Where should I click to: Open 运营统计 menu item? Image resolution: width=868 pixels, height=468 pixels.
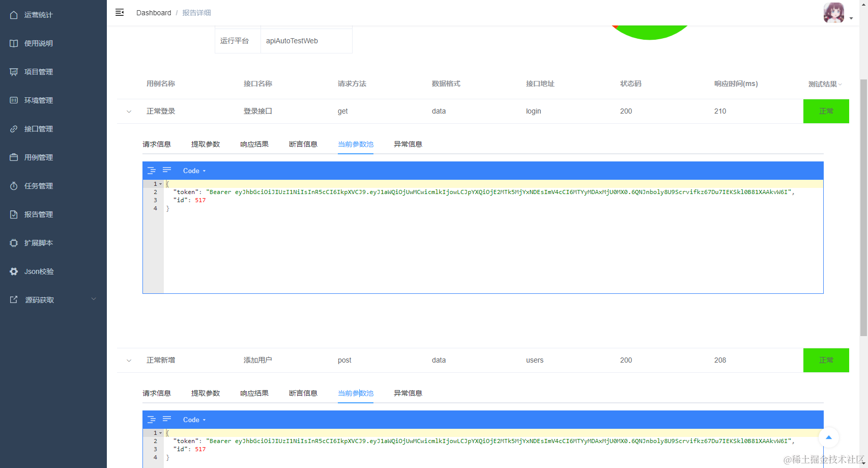(x=53, y=15)
